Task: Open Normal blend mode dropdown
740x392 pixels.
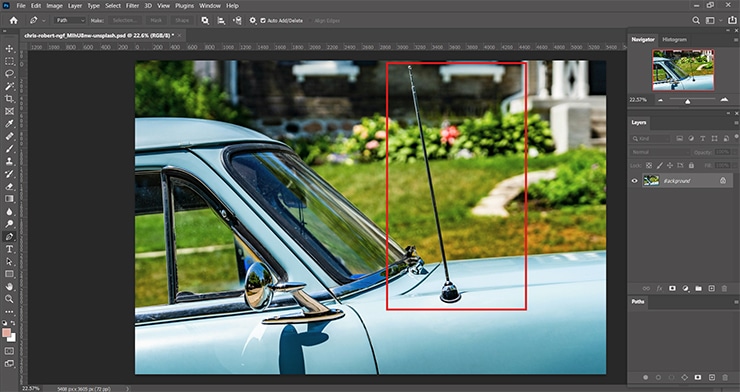Action: (659, 152)
